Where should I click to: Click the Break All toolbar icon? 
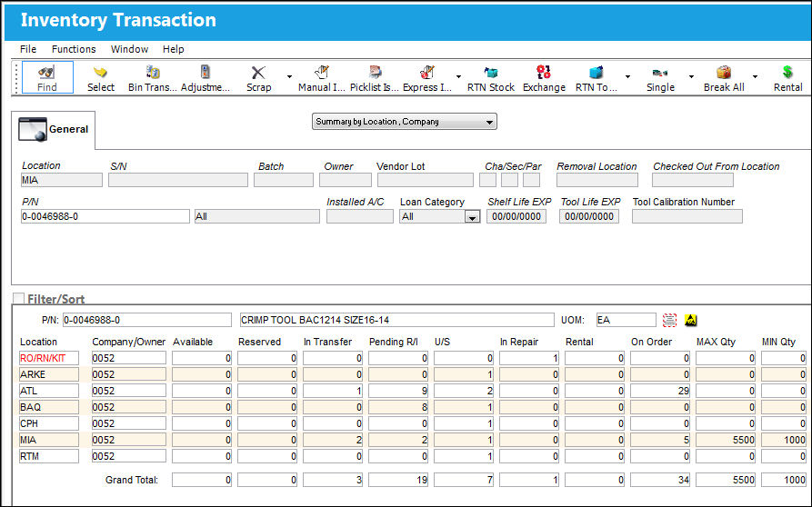[724, 72]
